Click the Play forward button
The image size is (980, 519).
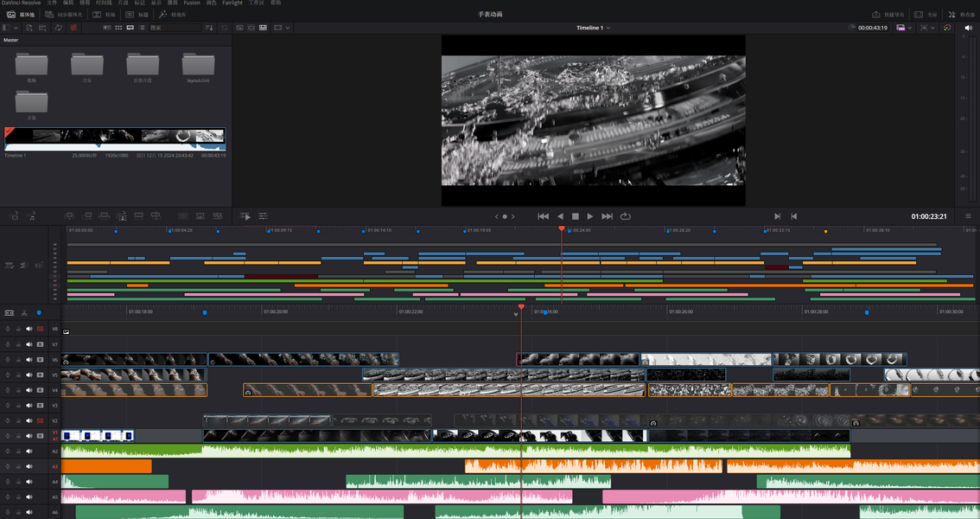pos(590,216)
